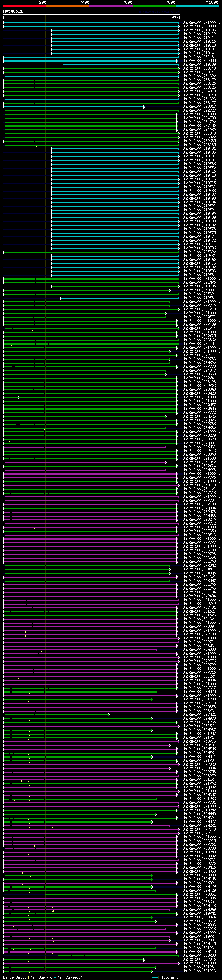Viewport: 222px width, 980px height.
Task: Select hit label UniRef100_A7QFZ2
Action: pyautogui.click(x=199, y=317)
